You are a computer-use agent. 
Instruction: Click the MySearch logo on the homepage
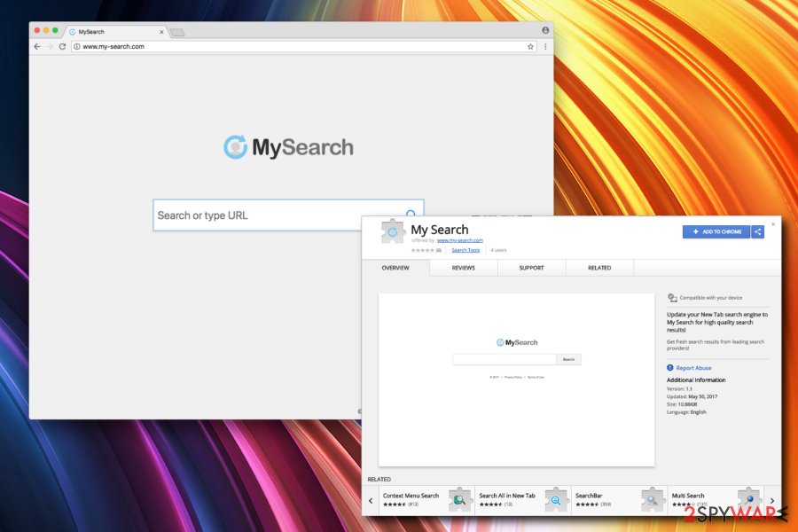[x=288, y=147]
